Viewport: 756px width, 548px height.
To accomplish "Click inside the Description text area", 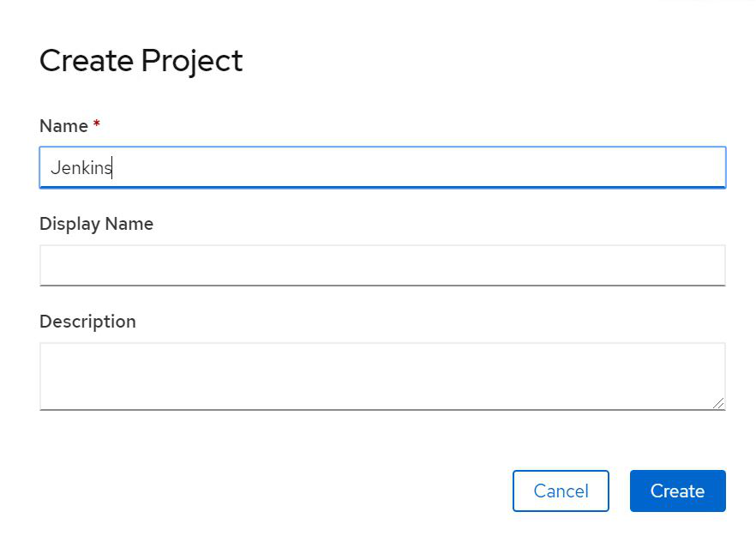I will pyautogui.click(x=382, y=376).
